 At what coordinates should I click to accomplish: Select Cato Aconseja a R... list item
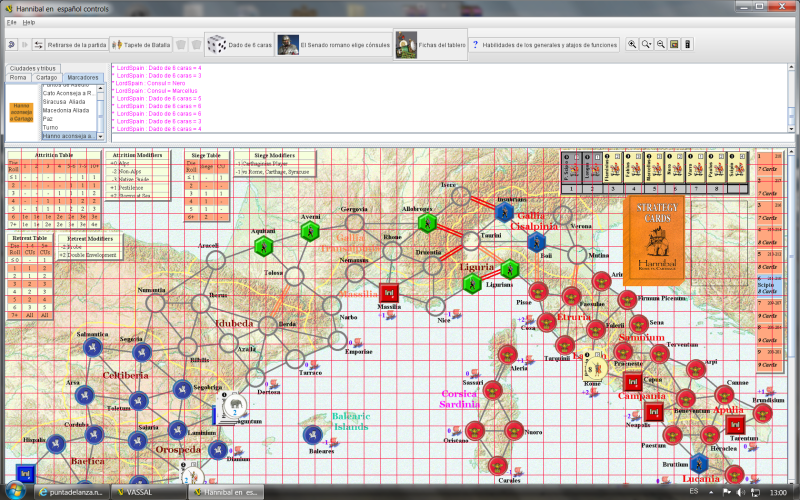coord(69,93)
